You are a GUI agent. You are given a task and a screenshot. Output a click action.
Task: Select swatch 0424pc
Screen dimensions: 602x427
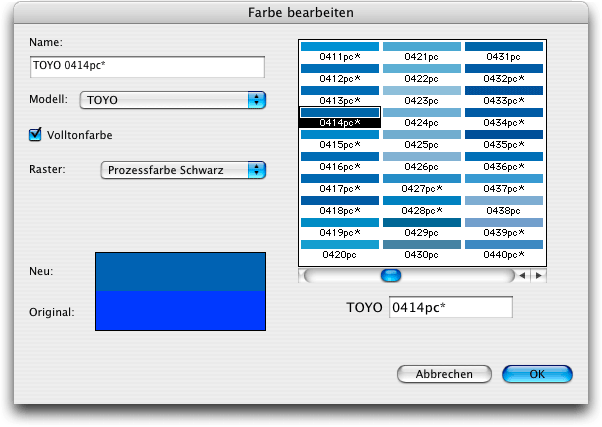coord(422,117)
